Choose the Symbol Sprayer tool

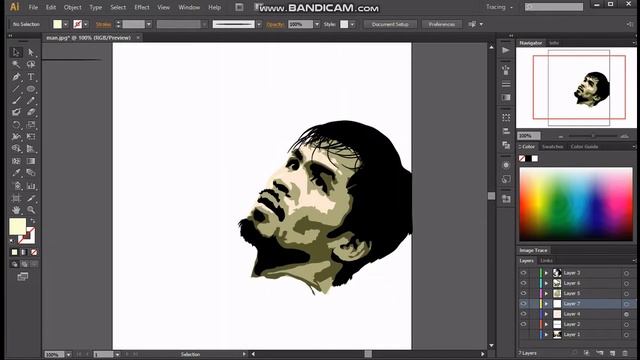[16, 186]
